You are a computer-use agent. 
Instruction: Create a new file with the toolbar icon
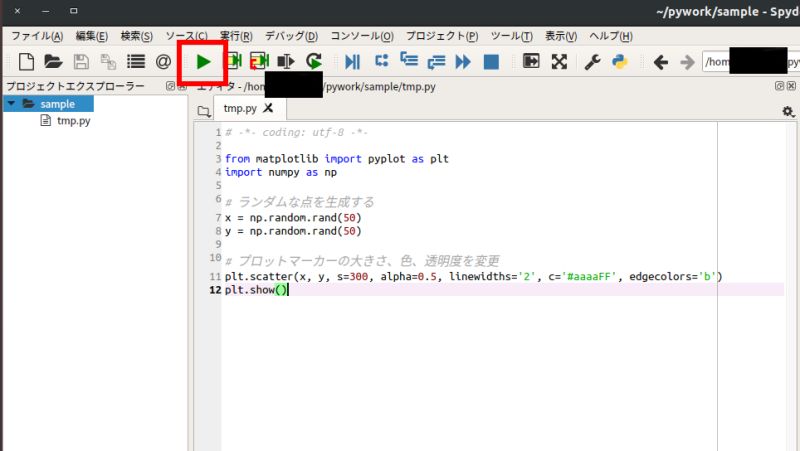(x=26, y=62)
